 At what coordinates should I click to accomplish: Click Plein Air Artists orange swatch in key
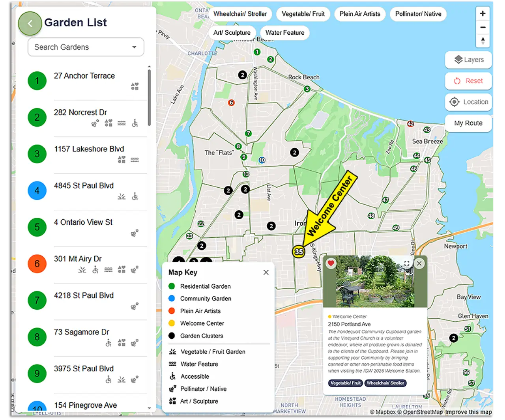[172, 311]
